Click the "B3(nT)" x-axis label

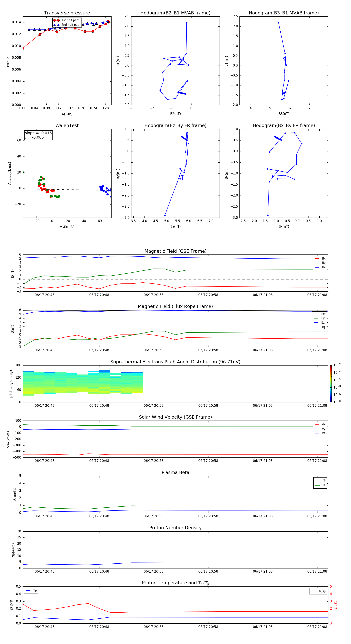coord(284,114)
